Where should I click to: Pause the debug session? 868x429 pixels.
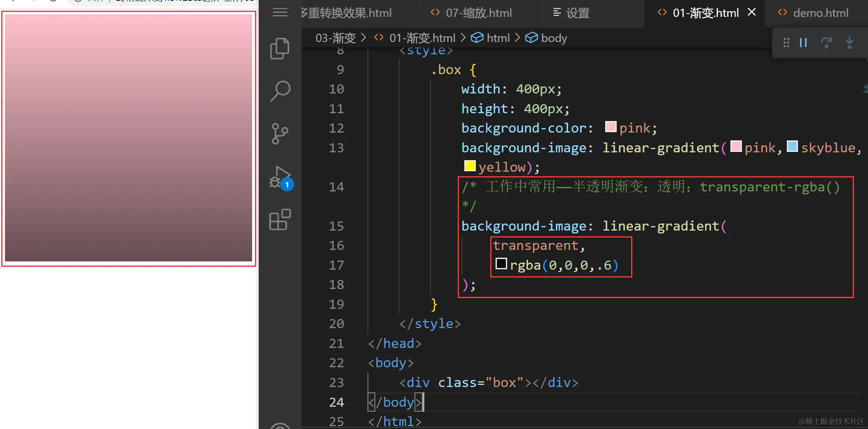[803, 43]
